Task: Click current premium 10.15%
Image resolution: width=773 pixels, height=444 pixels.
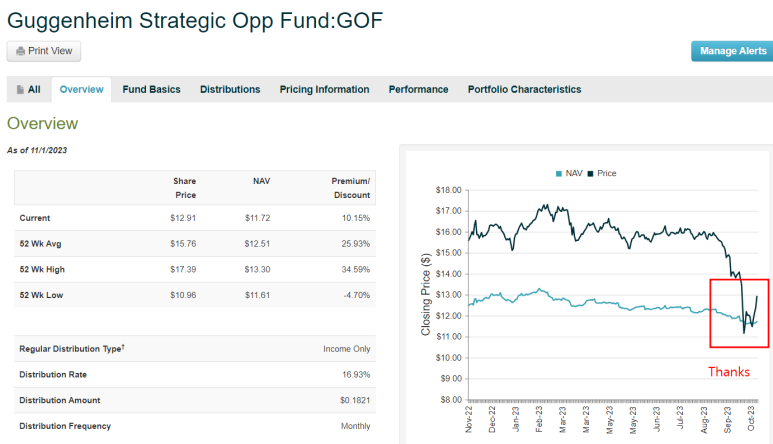Action: point(356,218)
